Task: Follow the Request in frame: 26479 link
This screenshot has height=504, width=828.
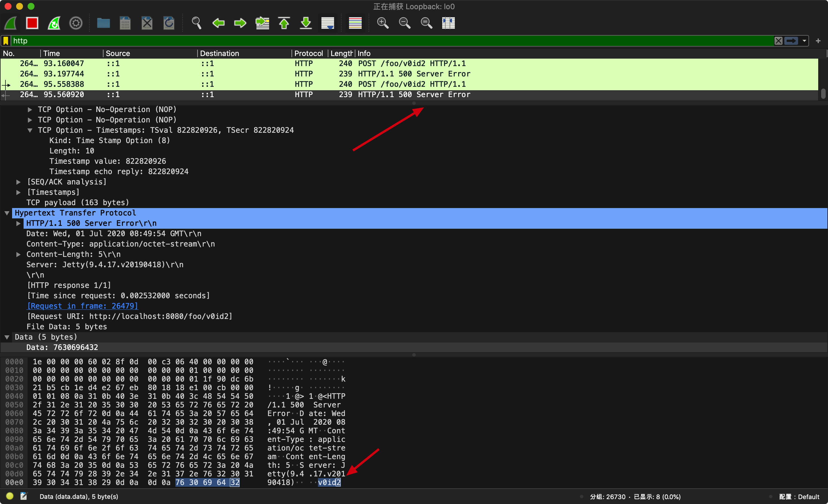Action: (83, 306)
